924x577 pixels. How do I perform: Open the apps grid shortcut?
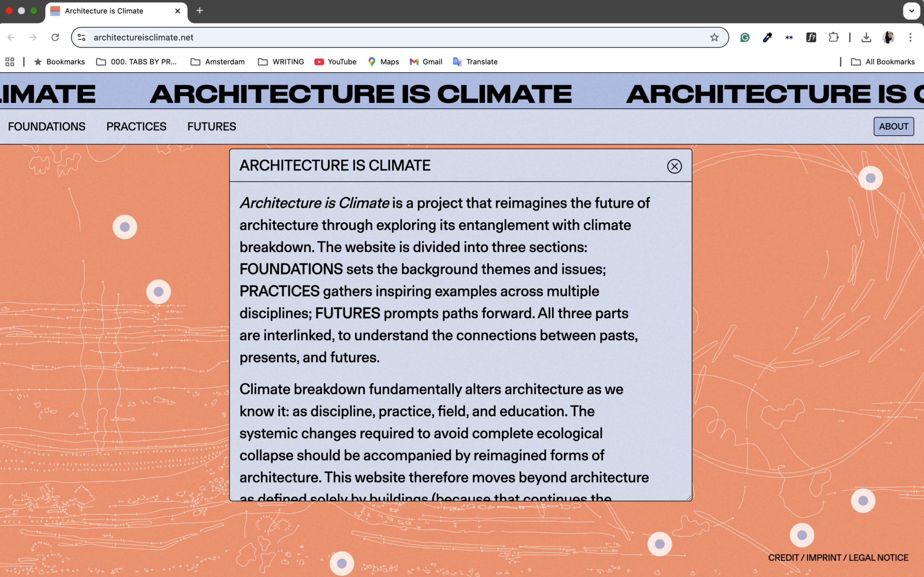[10, 62]
